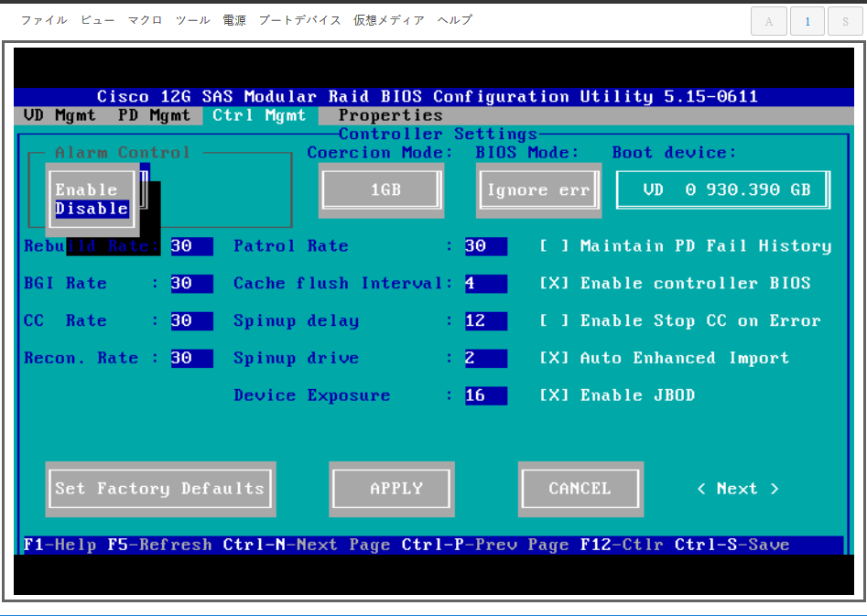This screenshot has width=867, height=616.
Task: Click the Recon. Rate value field
Action: [x=191, y=358]
